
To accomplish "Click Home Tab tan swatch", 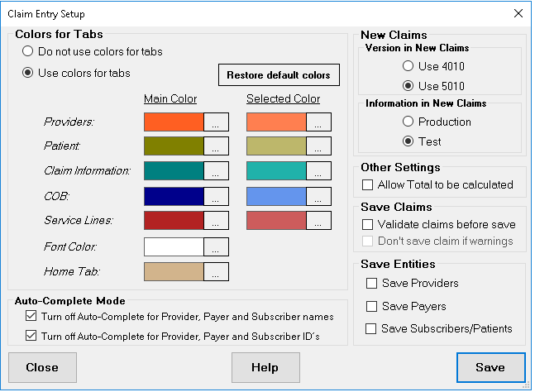I will pos(174,271).
